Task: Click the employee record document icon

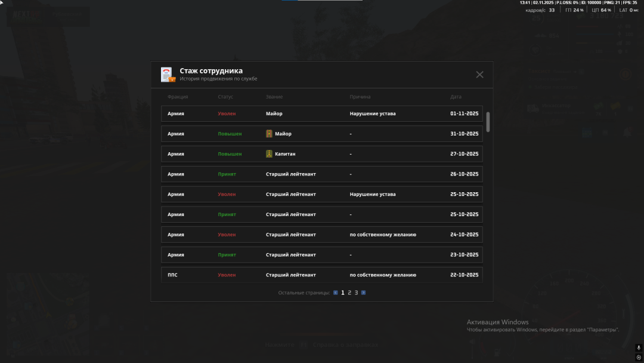Action: (167, 74)
